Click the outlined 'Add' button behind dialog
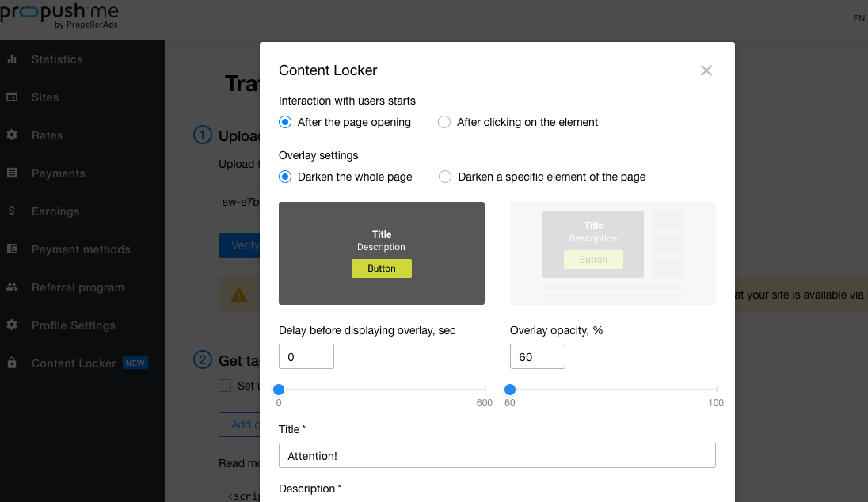The image size is (868, 502). pos(239,424)
